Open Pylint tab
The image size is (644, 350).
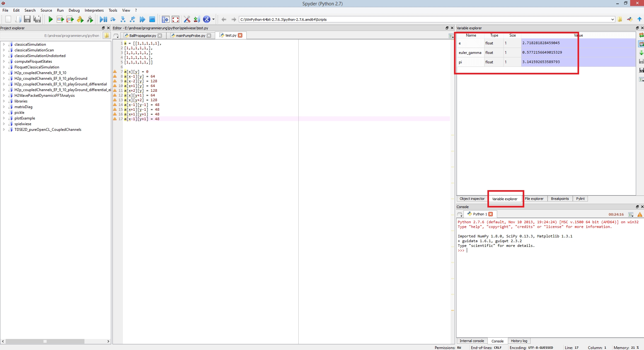pos(580,199)
